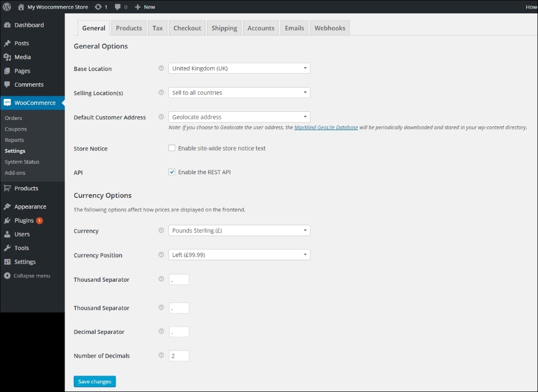538x392 pixels.
Task: Switch to the Shipping tab
Action: click(x=224, y=28)
